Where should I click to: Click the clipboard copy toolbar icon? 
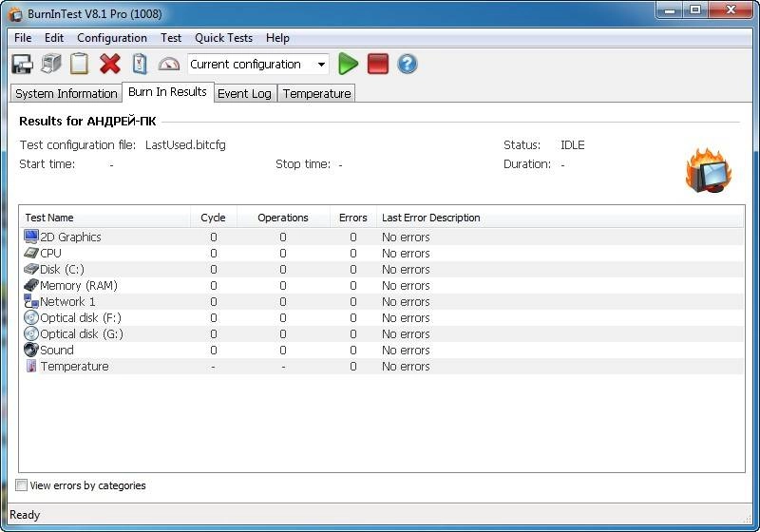pos(80,64)
